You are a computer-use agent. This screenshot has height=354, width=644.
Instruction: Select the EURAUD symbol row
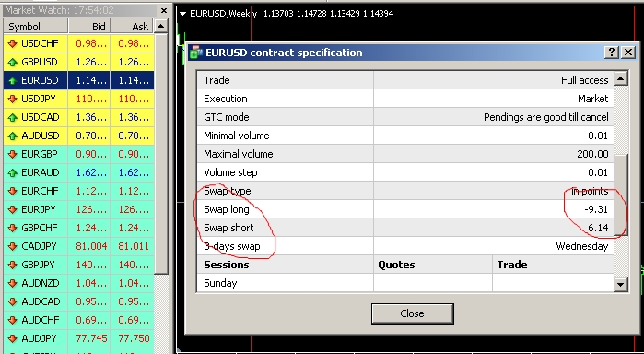click(79, 172)
